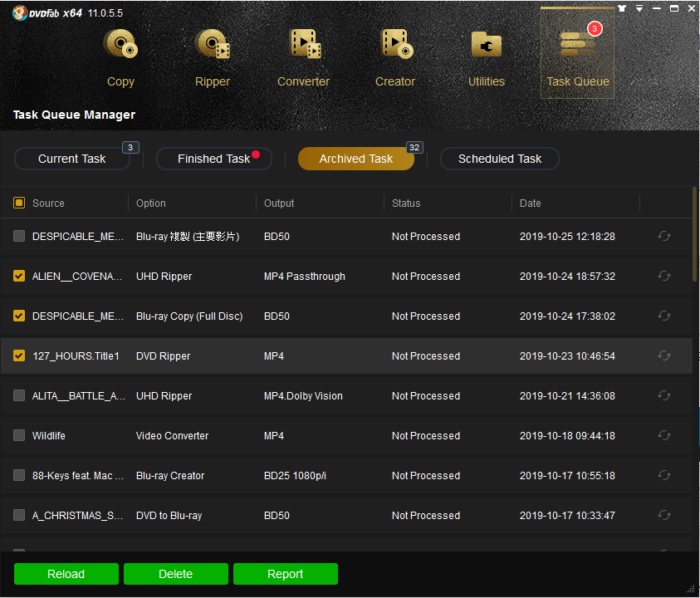Restore the Wildlife task
700x598 pixels.
(x=664, y=435)
